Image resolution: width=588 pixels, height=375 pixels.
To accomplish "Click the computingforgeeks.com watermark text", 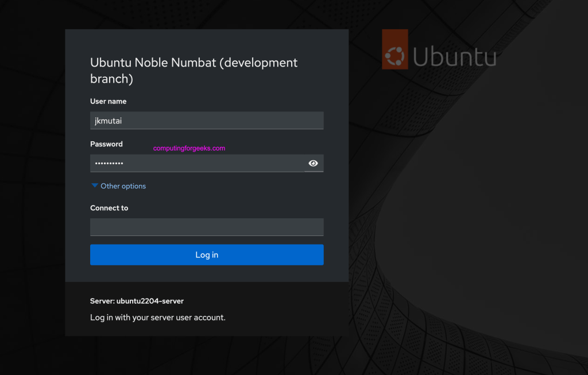I will 188,148.
